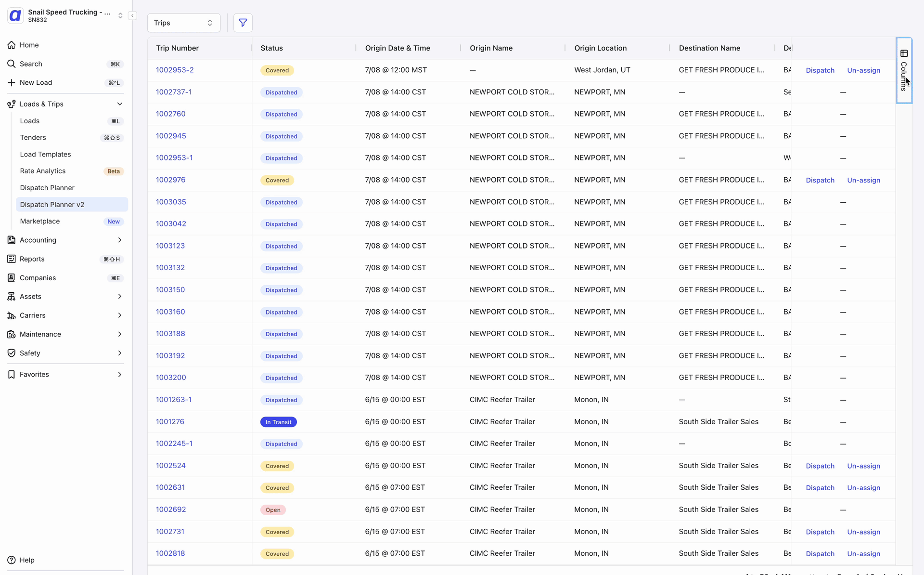Click the Home house icon
Viewport: 924px width, 575px height.
(x=12, y=45)
